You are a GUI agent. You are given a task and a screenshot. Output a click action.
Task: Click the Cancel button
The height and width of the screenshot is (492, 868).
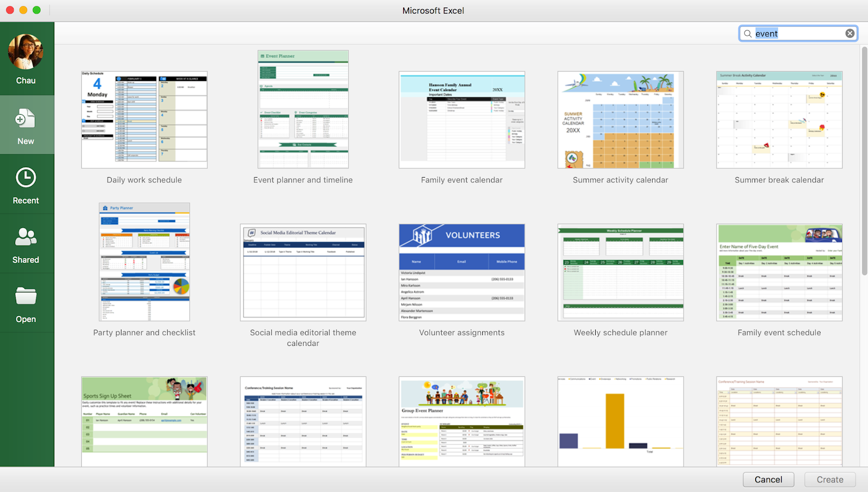coord(768,480)
